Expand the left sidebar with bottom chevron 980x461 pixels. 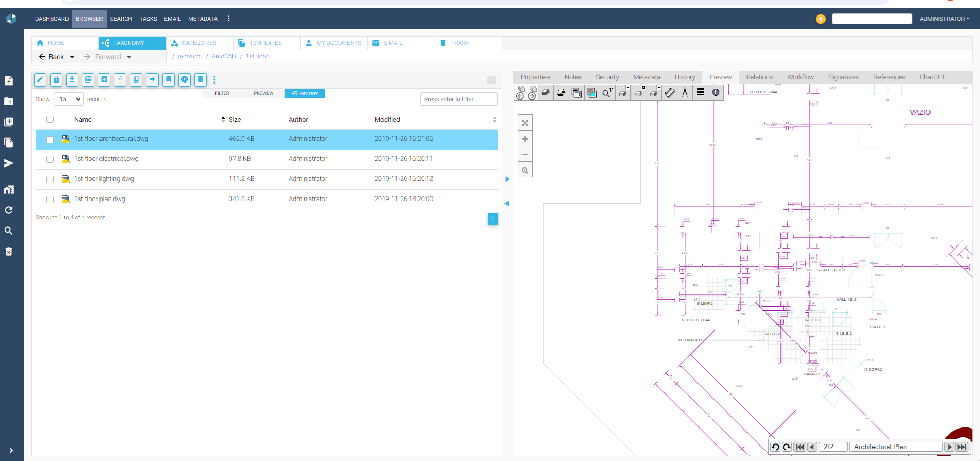click(11, 450)
